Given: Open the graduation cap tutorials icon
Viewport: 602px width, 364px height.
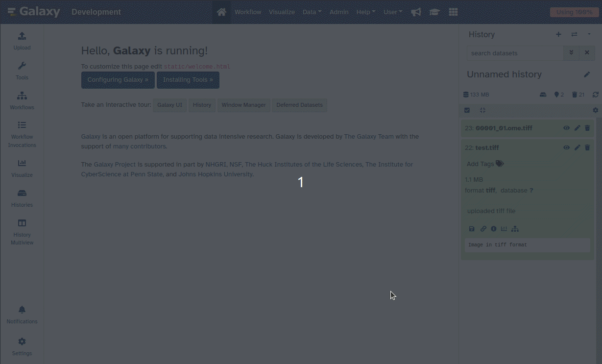Looking at the screenshot, I should [x=434, y=12].
